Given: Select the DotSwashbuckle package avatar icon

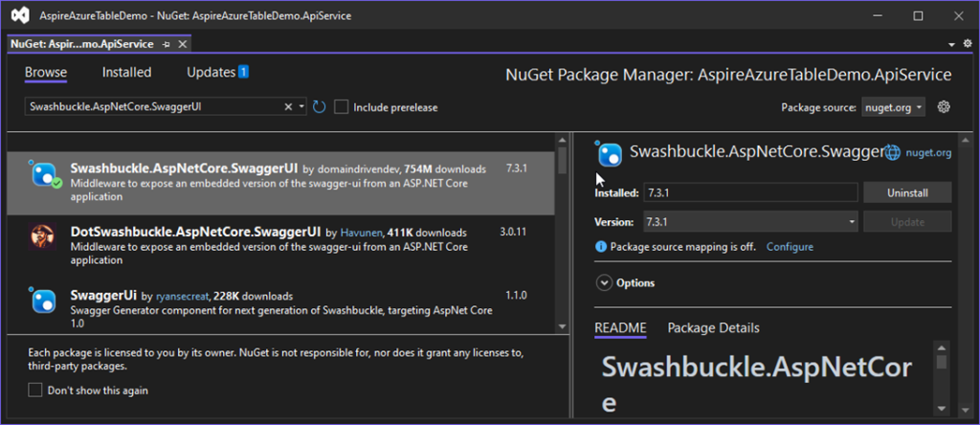Looking at the screenshot, I should click(43, 236).
